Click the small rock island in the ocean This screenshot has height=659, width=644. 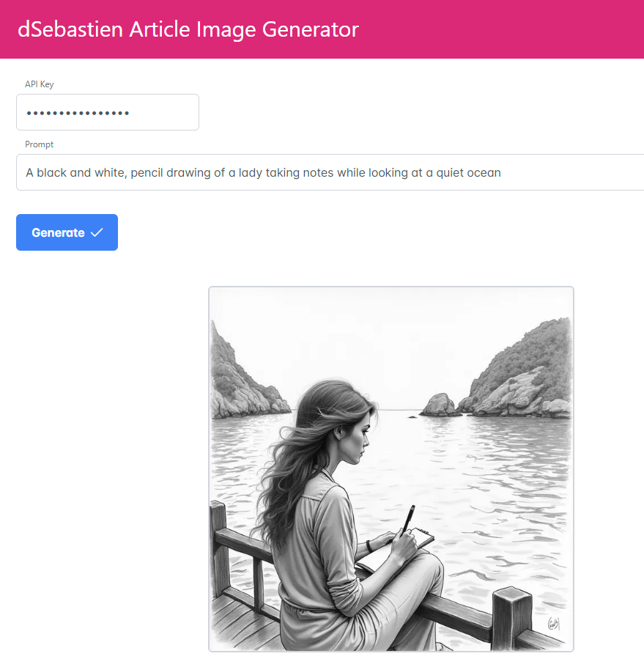tap(440, 405)
